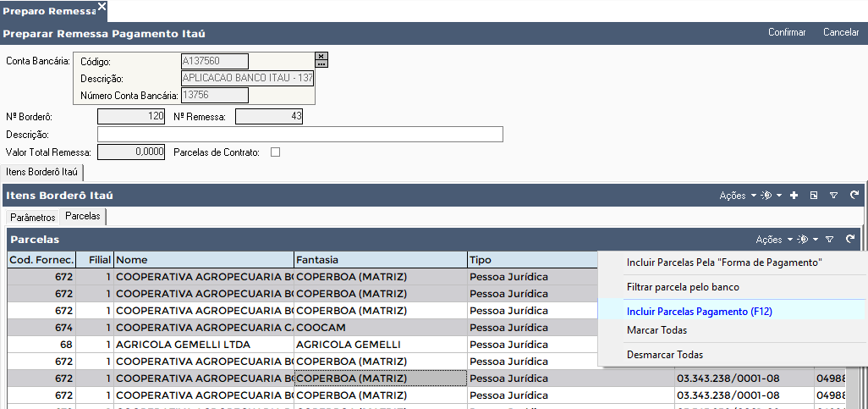Sort by the Fantasia column header
The height and width of the screenshot is (409, 868).
[x=381, y=260]
